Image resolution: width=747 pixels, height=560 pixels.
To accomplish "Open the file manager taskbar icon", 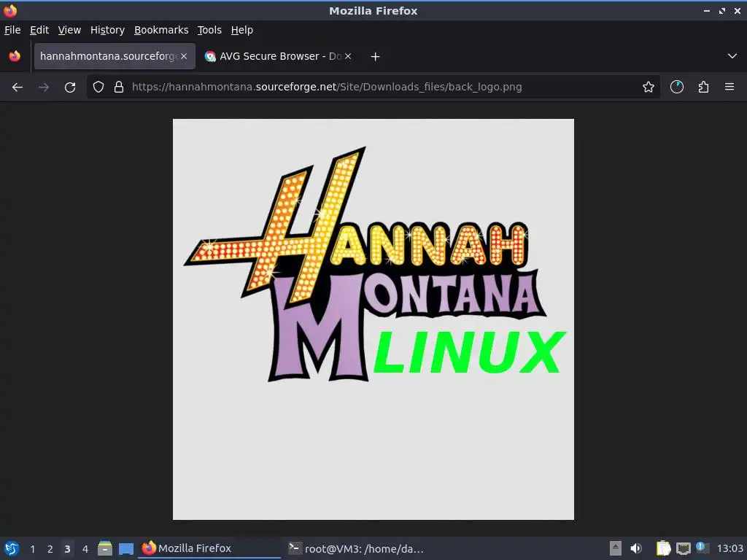I will 105,548.
